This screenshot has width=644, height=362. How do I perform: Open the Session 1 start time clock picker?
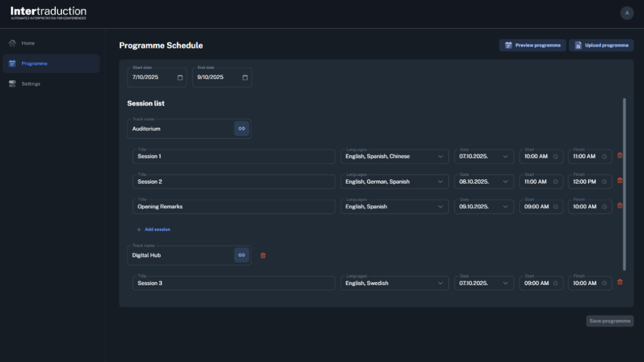coord(555,156)
